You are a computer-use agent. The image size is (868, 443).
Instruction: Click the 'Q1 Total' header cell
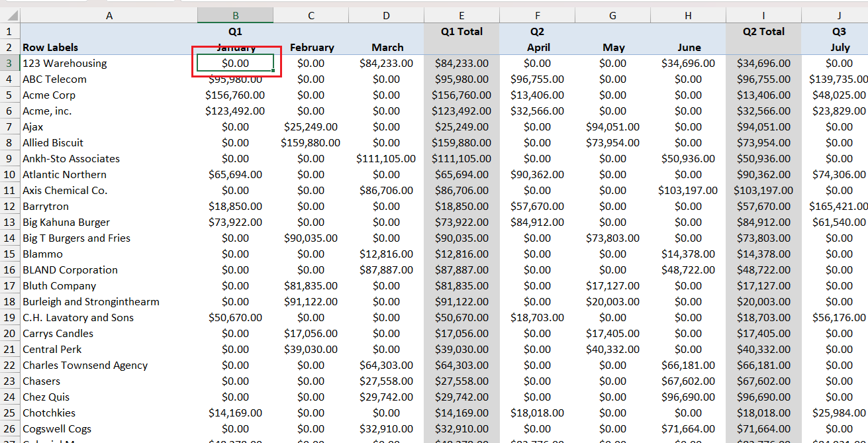[x=461, y=31]
